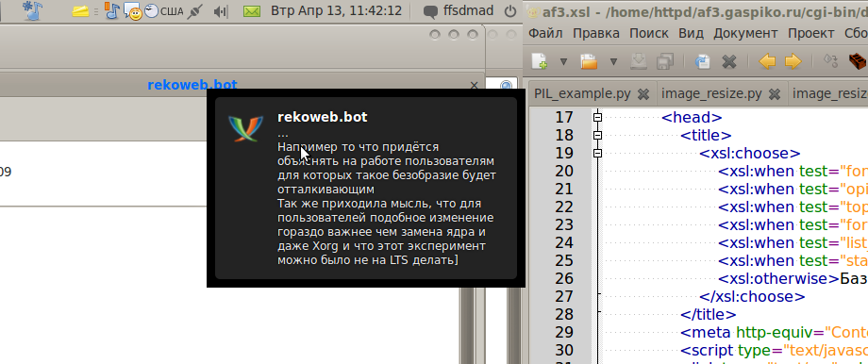Switch to the image_resize.py tab

[x=711, y=93]
